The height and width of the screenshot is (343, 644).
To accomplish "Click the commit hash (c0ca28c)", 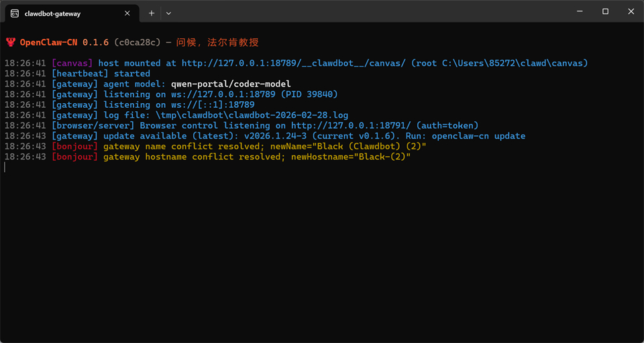I will 138,42.
